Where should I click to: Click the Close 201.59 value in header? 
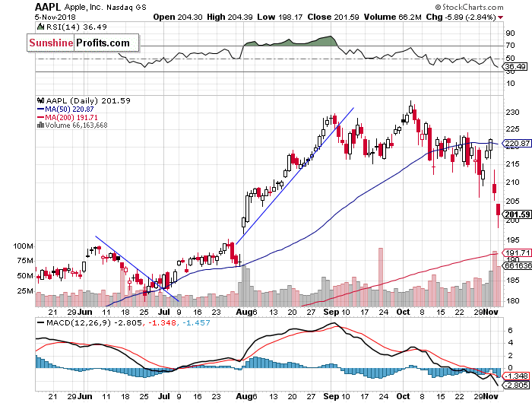[x=333, y=17]
